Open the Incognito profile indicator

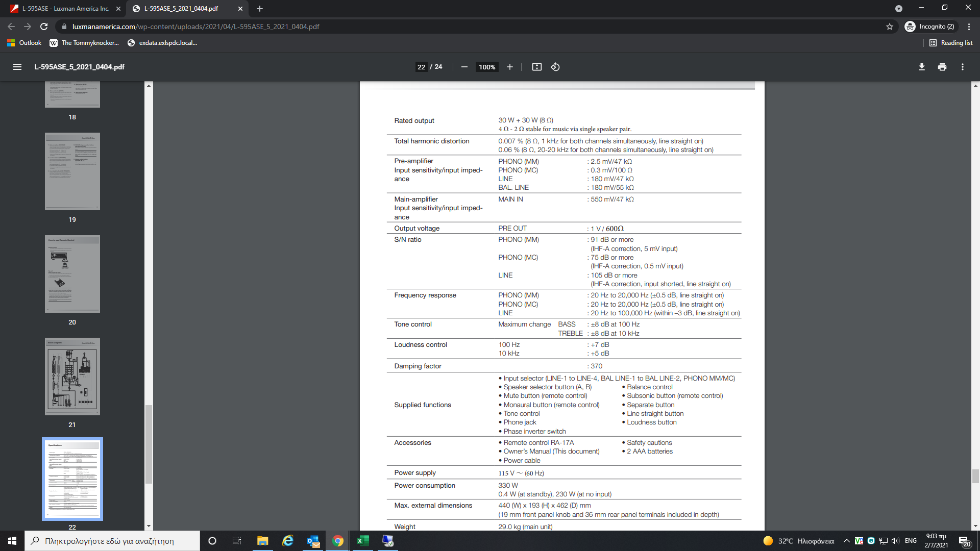(x=930, y=27)
